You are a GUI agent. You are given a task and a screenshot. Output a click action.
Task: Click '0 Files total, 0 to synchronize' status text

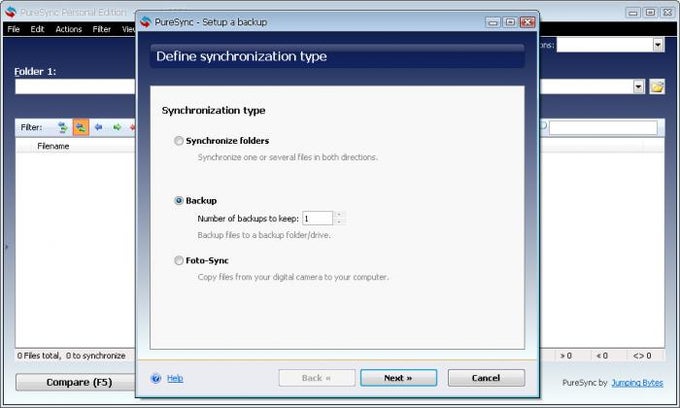71,356
